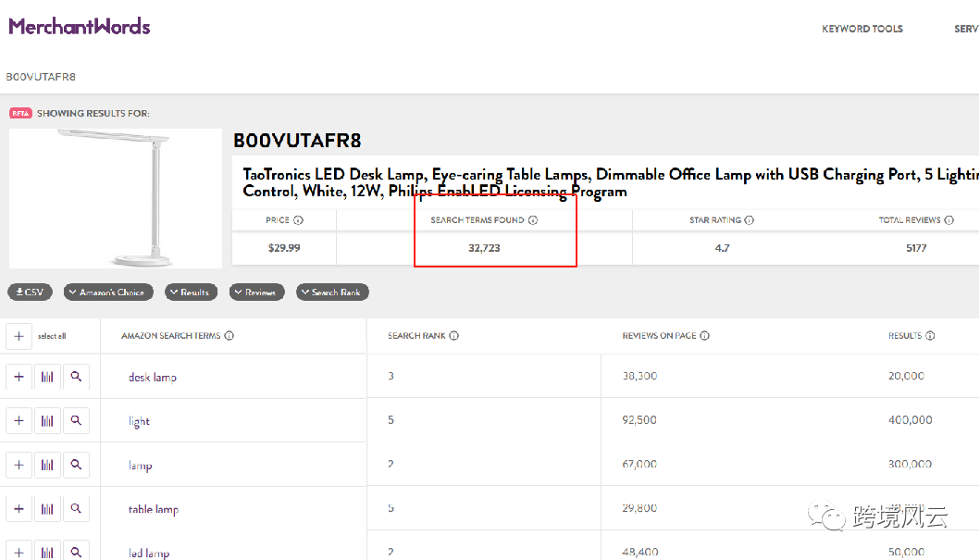This screenshot has height=560, width=980.
Task: Click the 400,000 results value for light
Action: pyautogui.click(x=910, y=420)
